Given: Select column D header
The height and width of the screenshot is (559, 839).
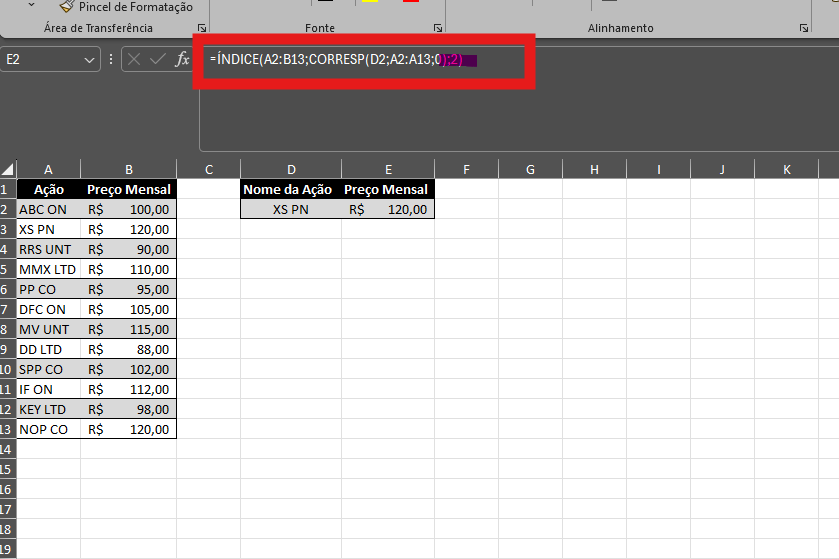Looking at the screenshot, I should coord(291,170).
